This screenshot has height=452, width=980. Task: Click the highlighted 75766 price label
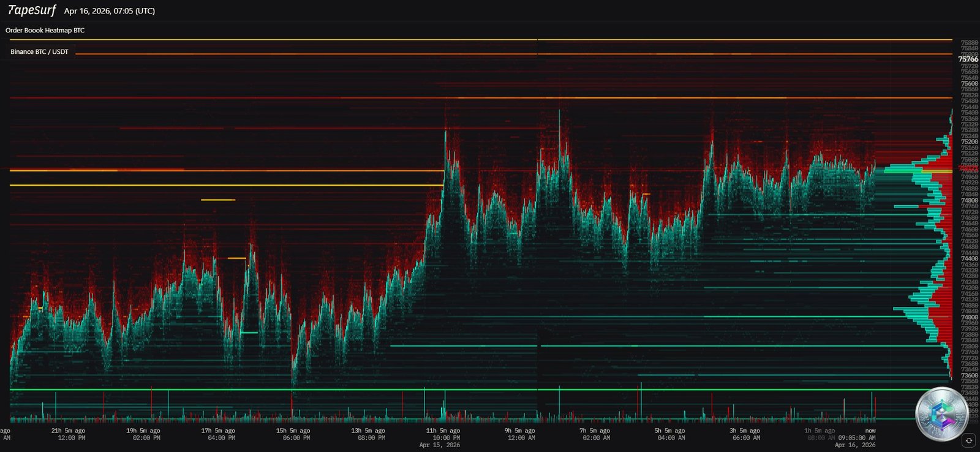968,59
